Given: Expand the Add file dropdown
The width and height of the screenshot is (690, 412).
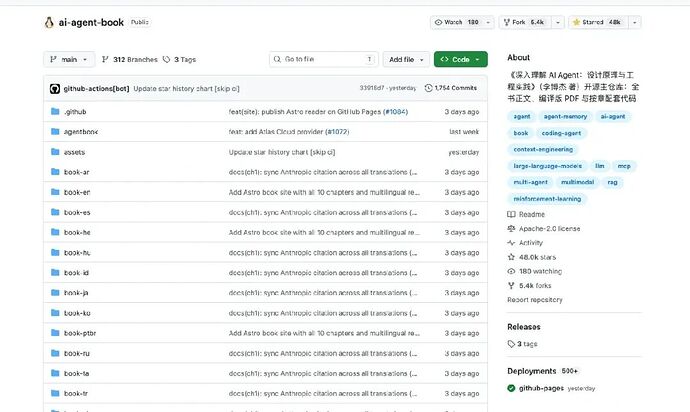Looking at the screenshot, I should (x=406, y=59).
